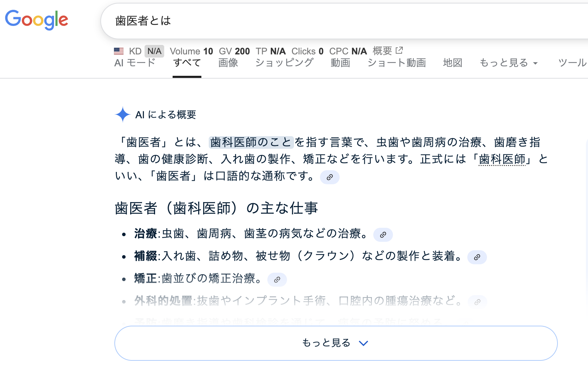Click the US flag country indicator

[x=119, y=51]
